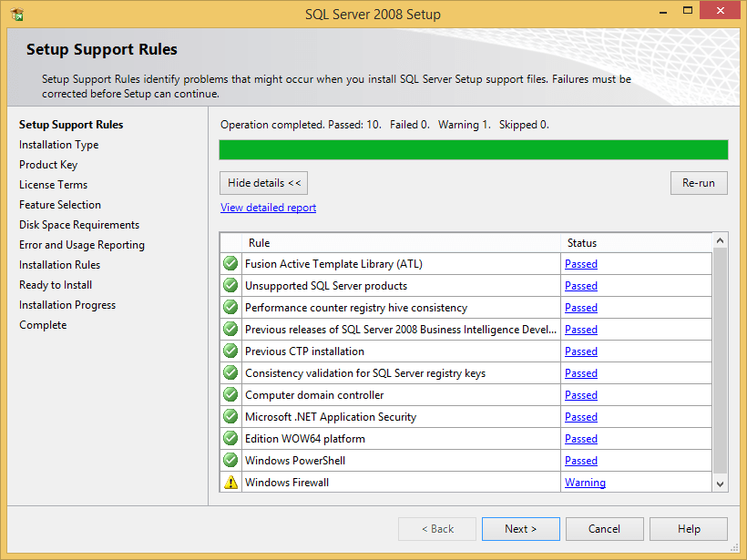
Task: Click check icon for Windows PowerShell
Action: click(230, 461)
